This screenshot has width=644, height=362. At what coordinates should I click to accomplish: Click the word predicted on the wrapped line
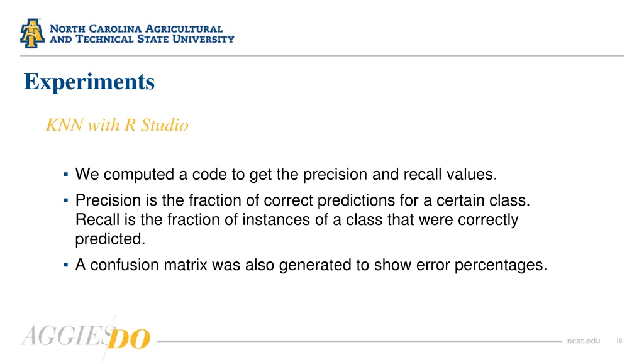pyautogui.click(x=110, y=239)
